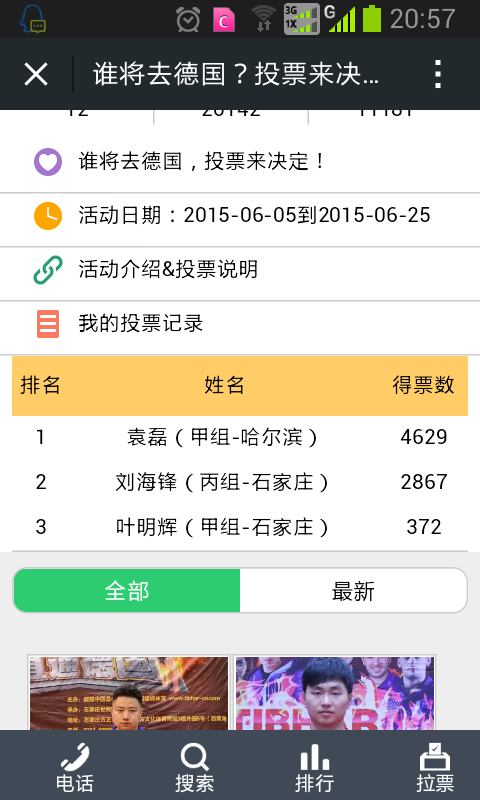
Task: Select rank 2 contestant 刘海锋
Action: click(x=240, y=482)
